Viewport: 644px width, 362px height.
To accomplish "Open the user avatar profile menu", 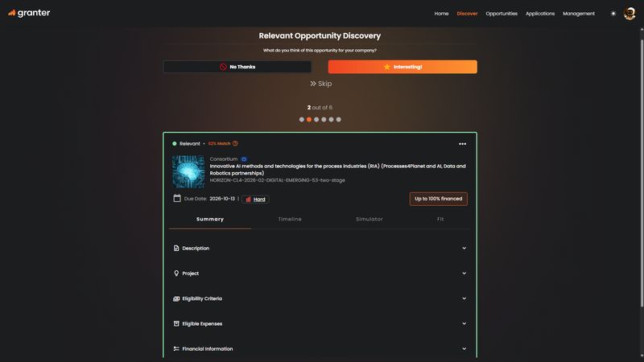I will (630, 14).
